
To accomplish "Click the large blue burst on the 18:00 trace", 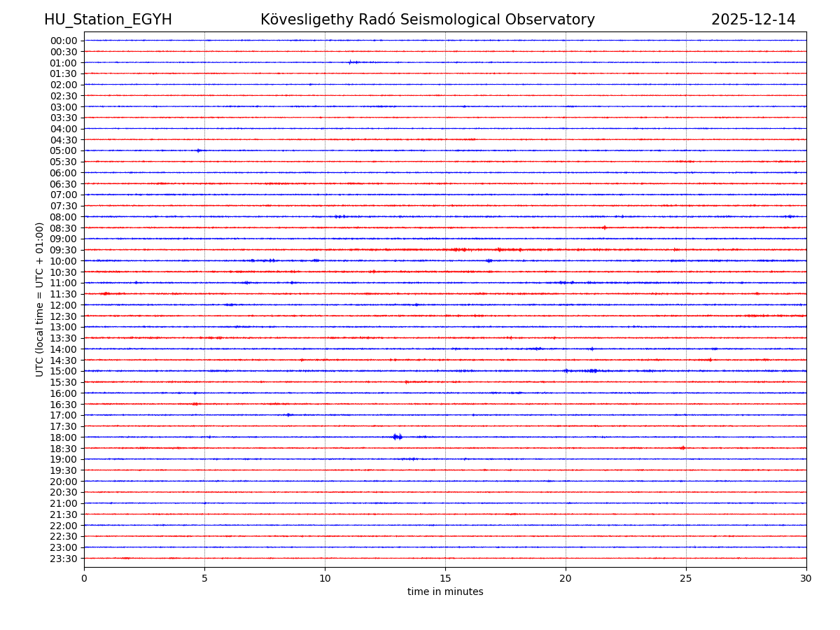I will (x=397, y=437).
